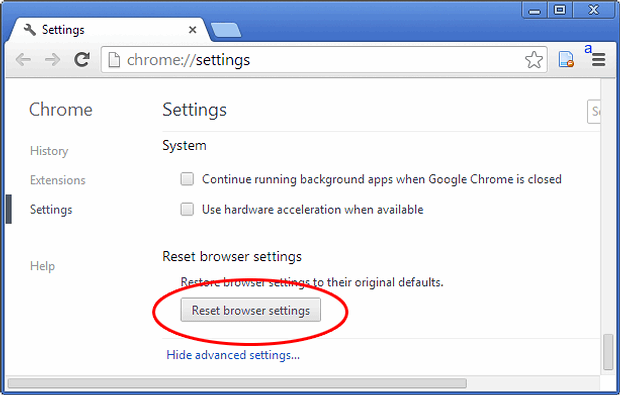Reload the page with the refresh icon

coord(82,60)
